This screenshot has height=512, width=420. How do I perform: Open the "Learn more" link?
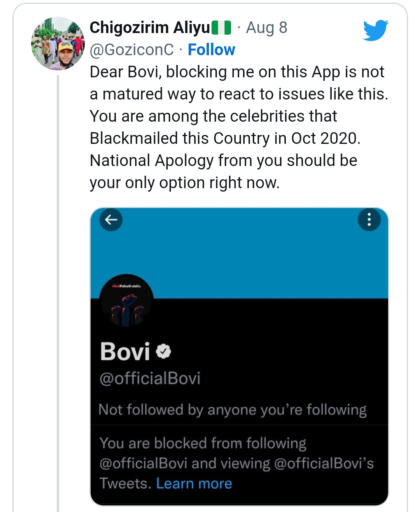click(x=194, y=483)
